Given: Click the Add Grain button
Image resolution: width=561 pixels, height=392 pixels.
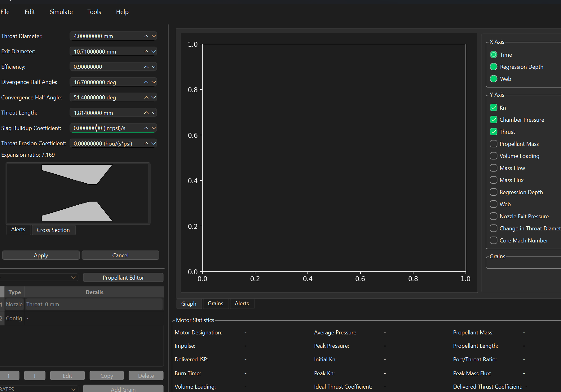Looking at the screenshot, I should click(123, 389).
